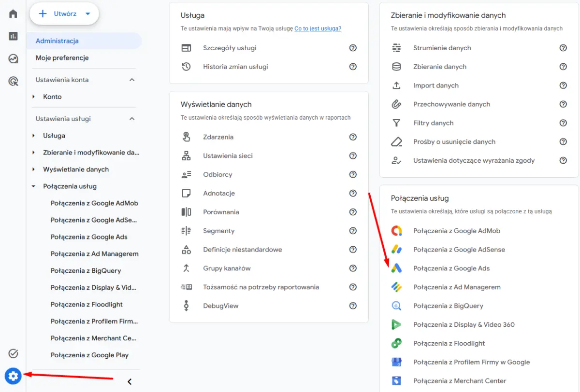
Task: Open the Explore icon in left rail
Action: pos(13,59)
